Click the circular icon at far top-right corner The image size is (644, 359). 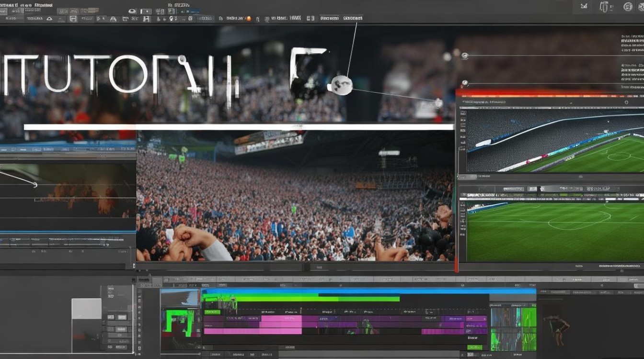(x=628, y=7)
